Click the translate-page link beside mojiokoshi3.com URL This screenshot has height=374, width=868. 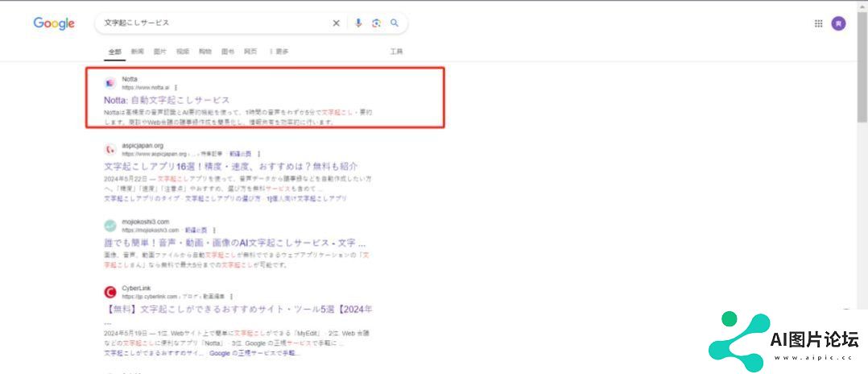pos(196,230)
